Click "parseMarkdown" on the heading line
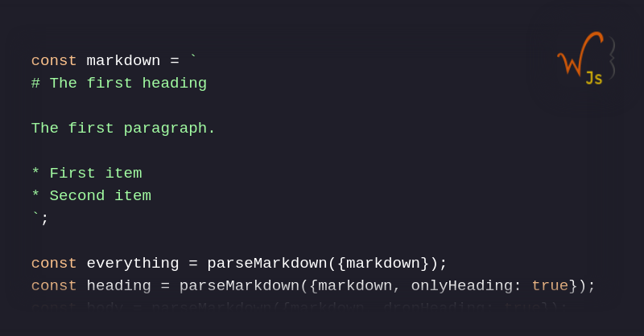Viewport: 644px width, 336px height. point(239,286)
